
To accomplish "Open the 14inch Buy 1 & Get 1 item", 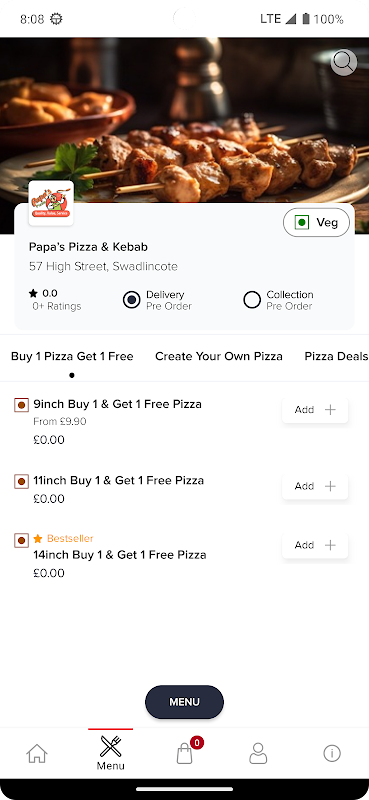I will 120,555.
